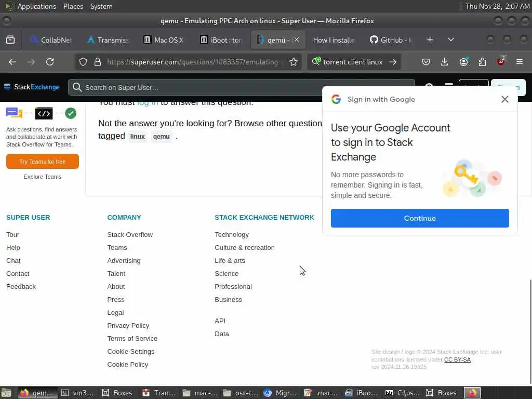Switch to the Mac OS X tab
Image resolution: width=532 pixels, height=399 pixels.
(x=164, y=40)
